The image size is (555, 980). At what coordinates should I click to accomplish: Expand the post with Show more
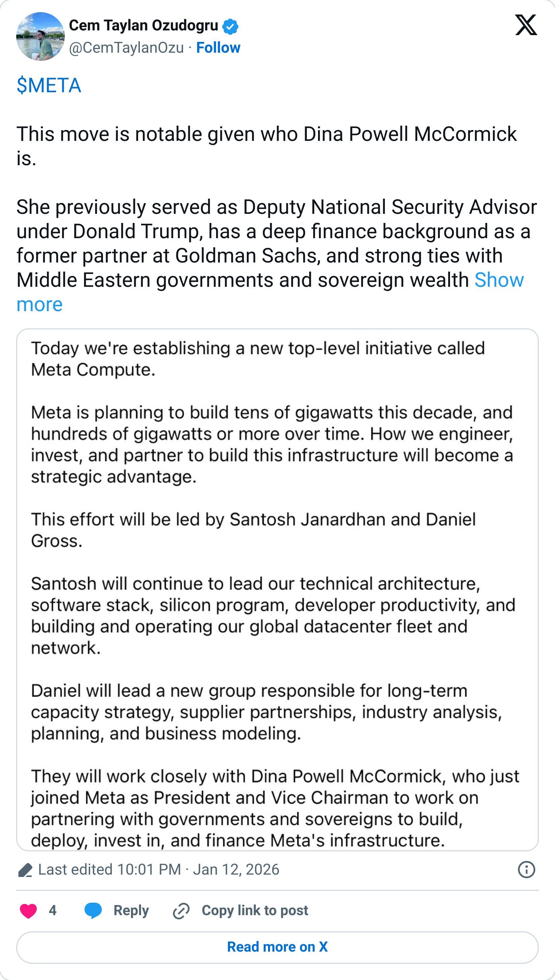click(x=499, y=281)
